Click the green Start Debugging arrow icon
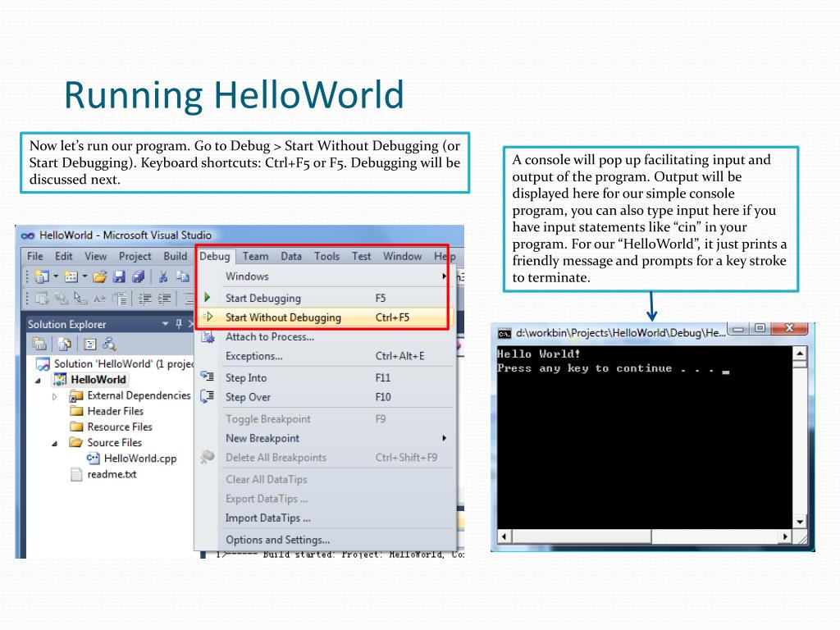This screenshot has width=840, height=630. 208,297
